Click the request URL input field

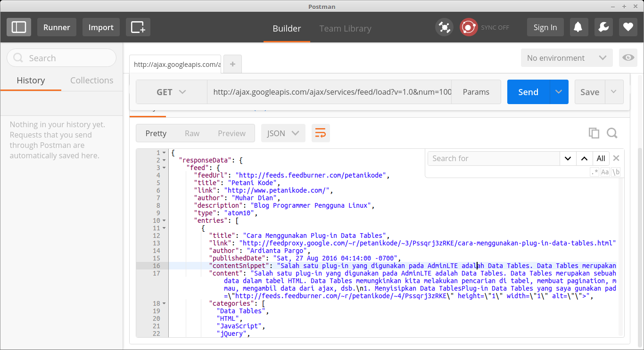coord(330,92)
